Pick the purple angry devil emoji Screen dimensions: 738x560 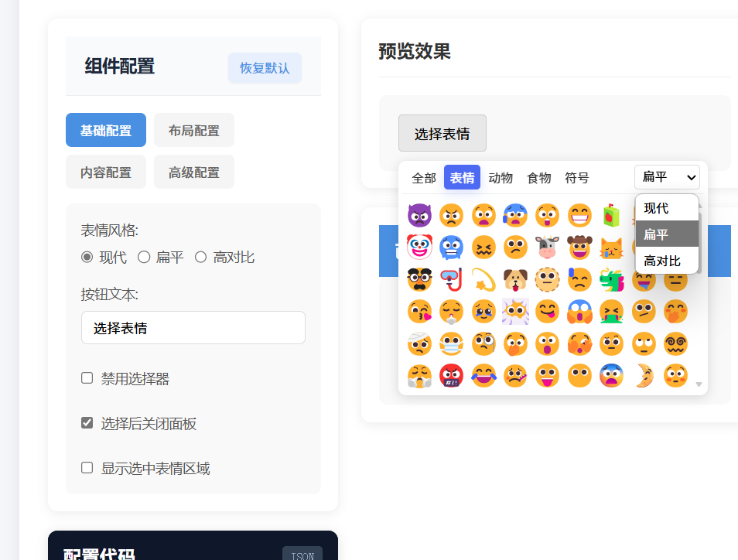click(x=419, y=215)
